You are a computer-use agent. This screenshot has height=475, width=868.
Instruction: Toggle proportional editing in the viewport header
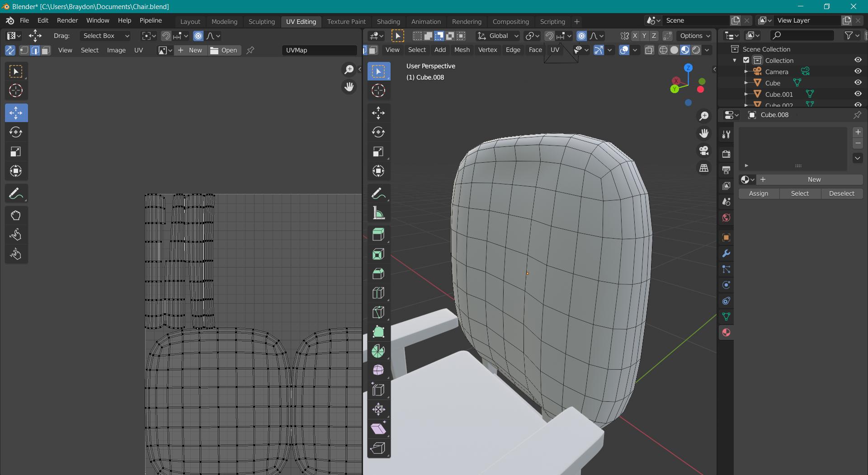click(x=582, y=36)
